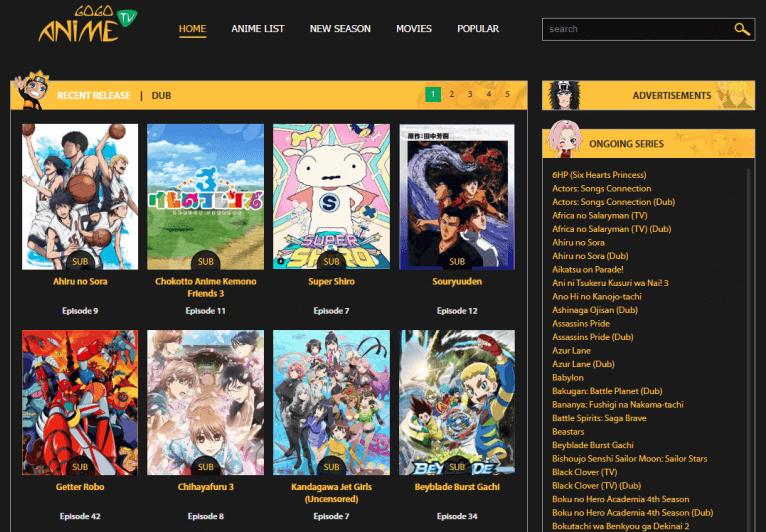Open the Kandagawa Jet Girls poster

331,402
